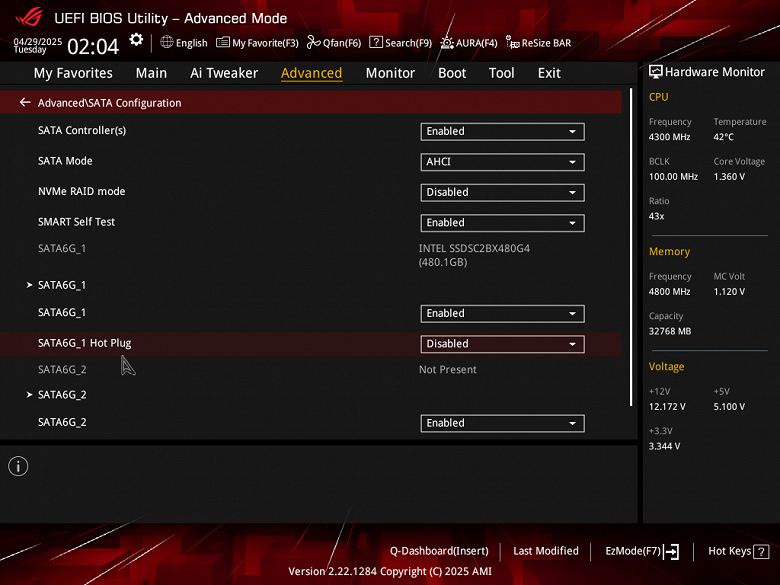Click the Hardware Monitor display icon
Image resolution: width=780 pixels, height=585 pixels.
[x=656, y=72]
